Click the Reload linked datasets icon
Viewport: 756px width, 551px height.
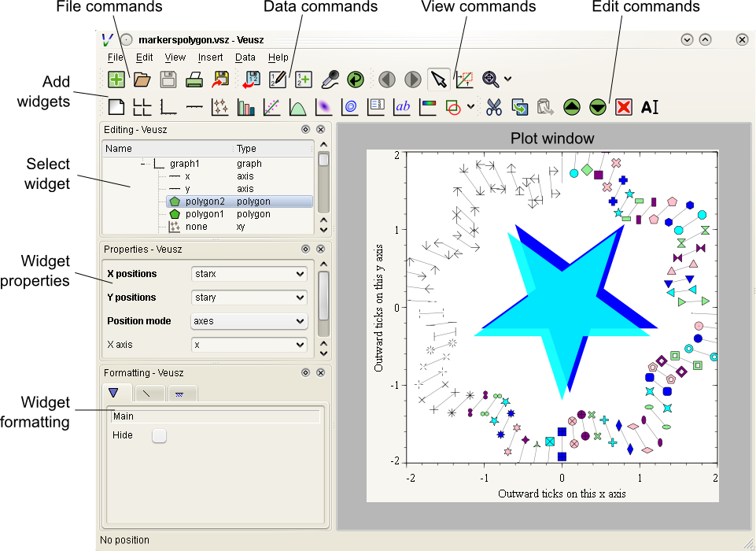point(356,80)
